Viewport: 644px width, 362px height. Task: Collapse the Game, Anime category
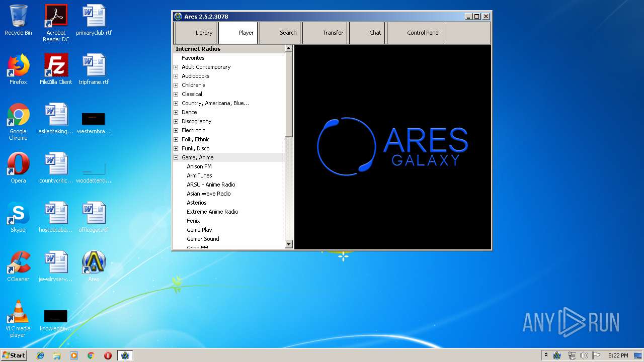coord(176,157)
